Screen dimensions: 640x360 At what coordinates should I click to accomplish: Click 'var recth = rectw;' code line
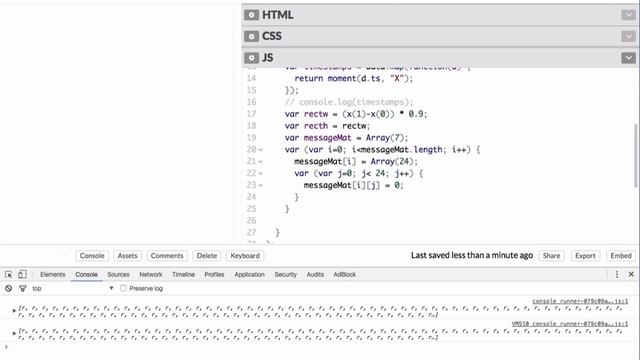(x=327, y=126)
